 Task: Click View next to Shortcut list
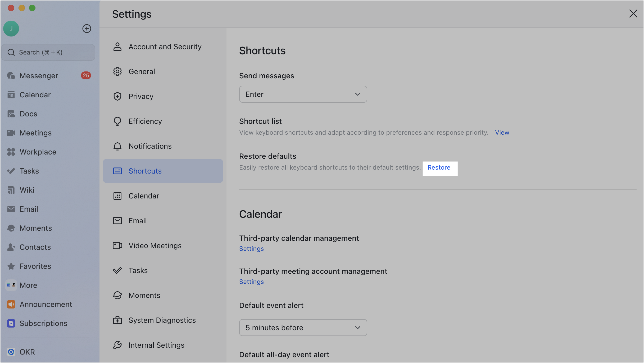(502, 132)
